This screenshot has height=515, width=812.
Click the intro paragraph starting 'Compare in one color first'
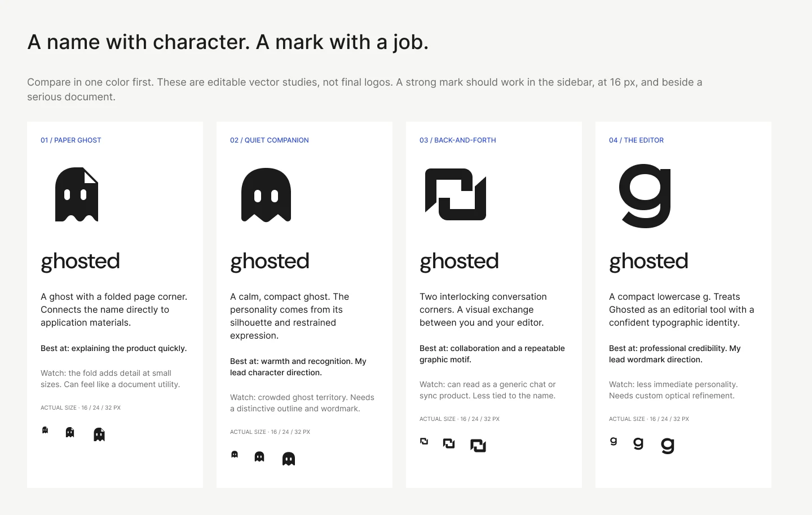click(x=365, y=89)
